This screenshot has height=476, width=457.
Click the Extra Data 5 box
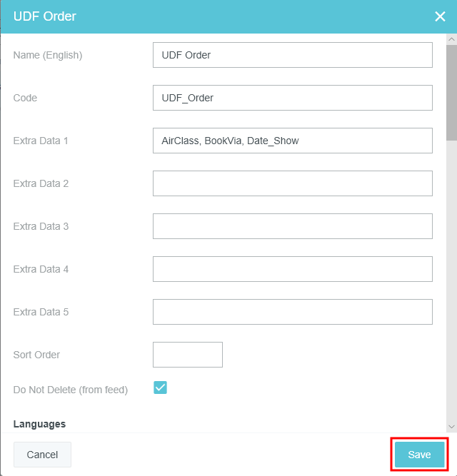coord(292,312)
